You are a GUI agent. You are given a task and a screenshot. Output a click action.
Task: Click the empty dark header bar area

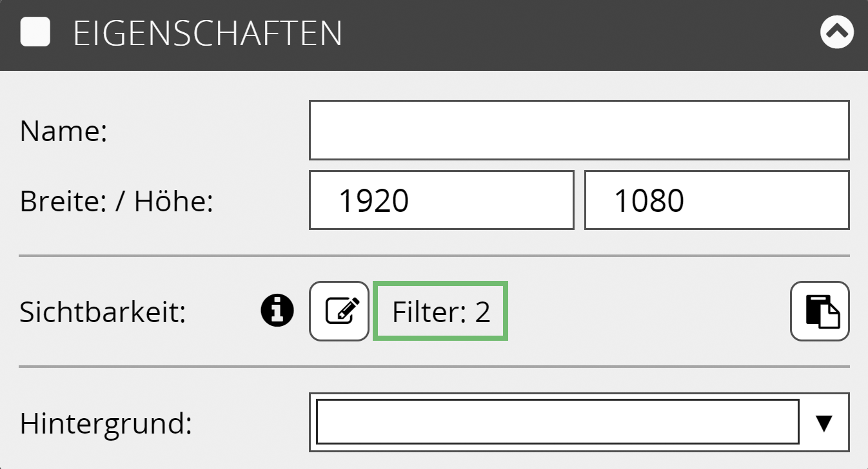(x=580, y=33)
